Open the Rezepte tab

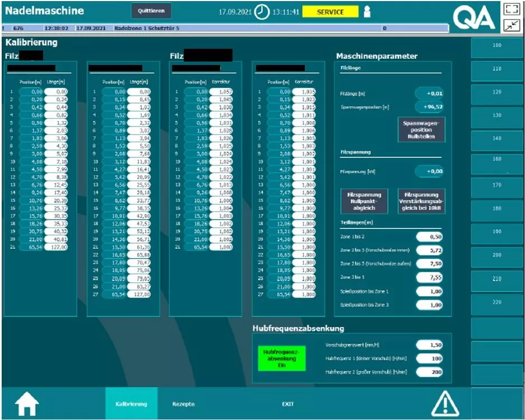[x=183, y=404]
